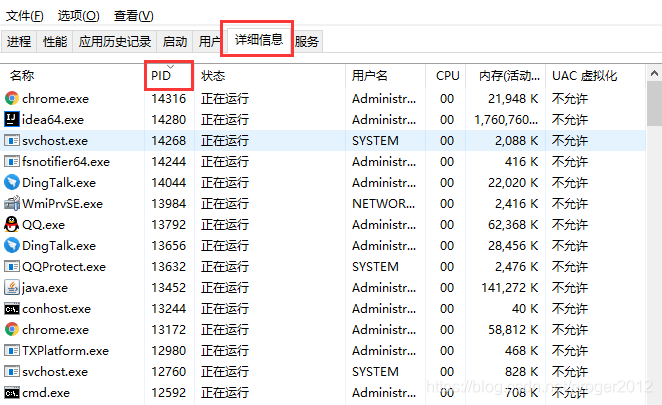This screenshot has height=405, width=662.
Task: Click the TXPlatform.exe process icon
Action: tap(12, 351)
